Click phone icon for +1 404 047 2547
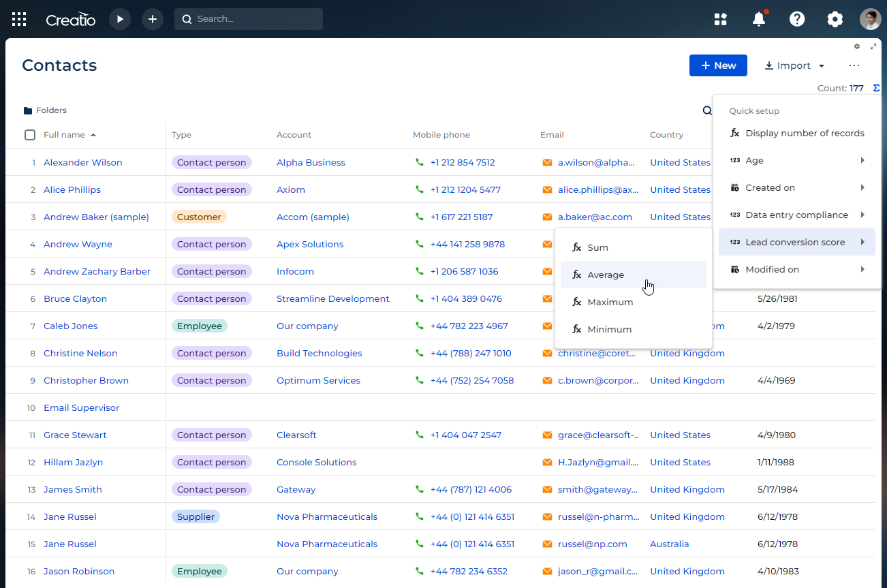The width and height of the screenshot is (887, 588). coord(420,435)
